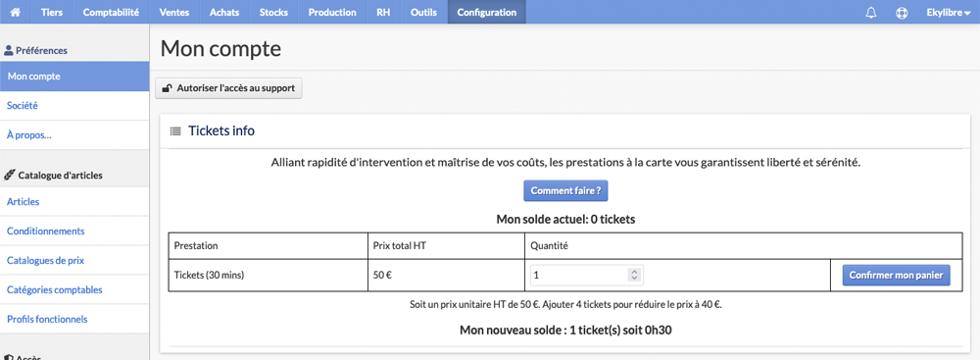The width and height of the screenshot is (980, 360).
Task: Open À propos… in the sidebar
Action: click(74, 135)
